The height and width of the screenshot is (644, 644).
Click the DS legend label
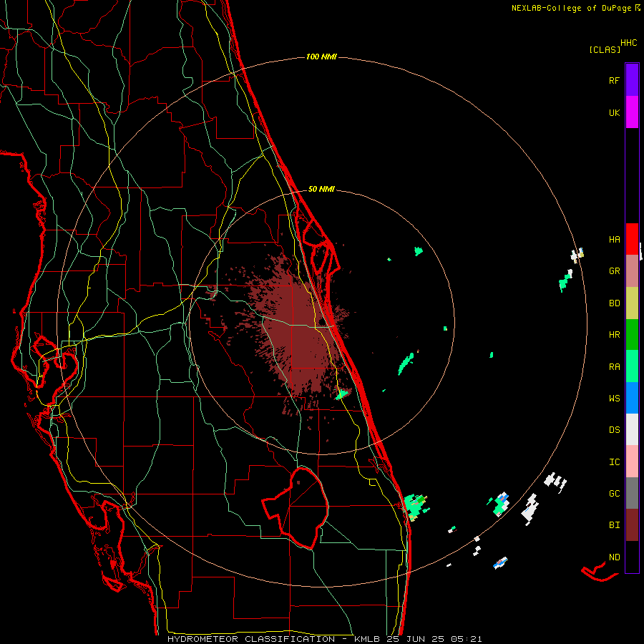[614, 430]
